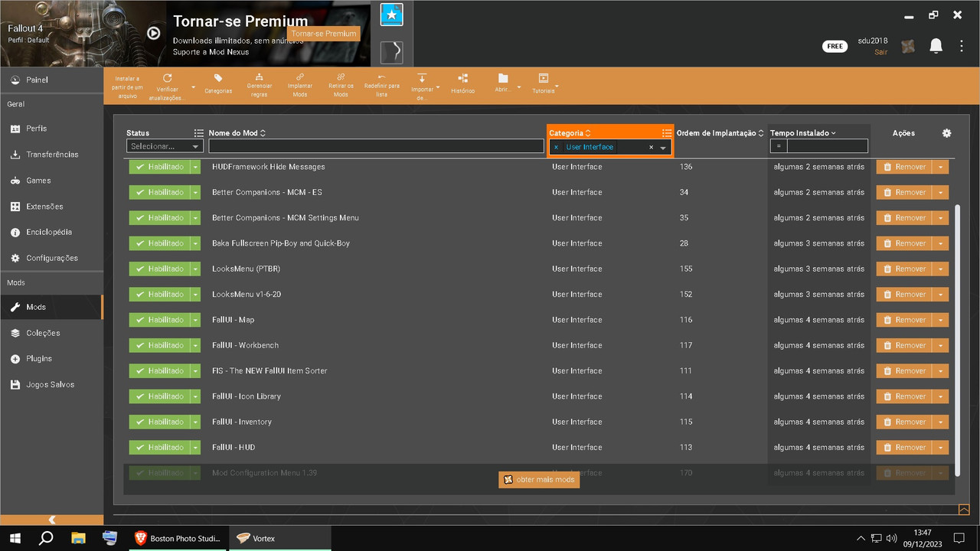Click the obter mais mods button
980x551 pixels.
539,480
